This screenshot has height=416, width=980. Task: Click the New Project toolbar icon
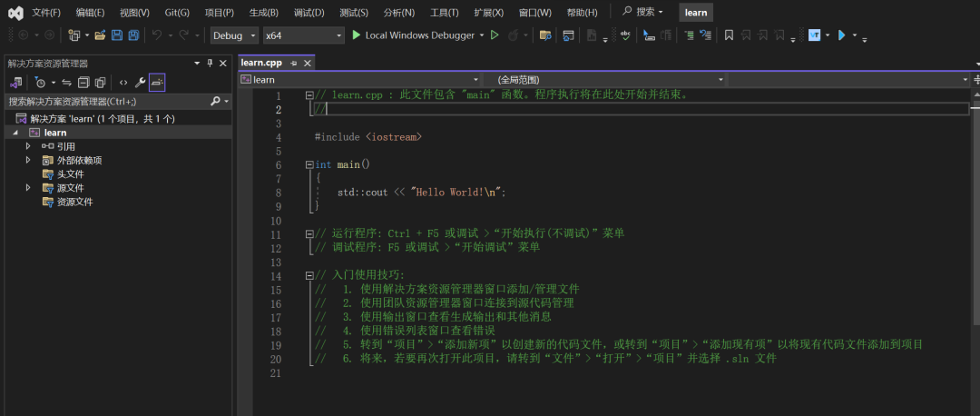click(x=74, y=35)
